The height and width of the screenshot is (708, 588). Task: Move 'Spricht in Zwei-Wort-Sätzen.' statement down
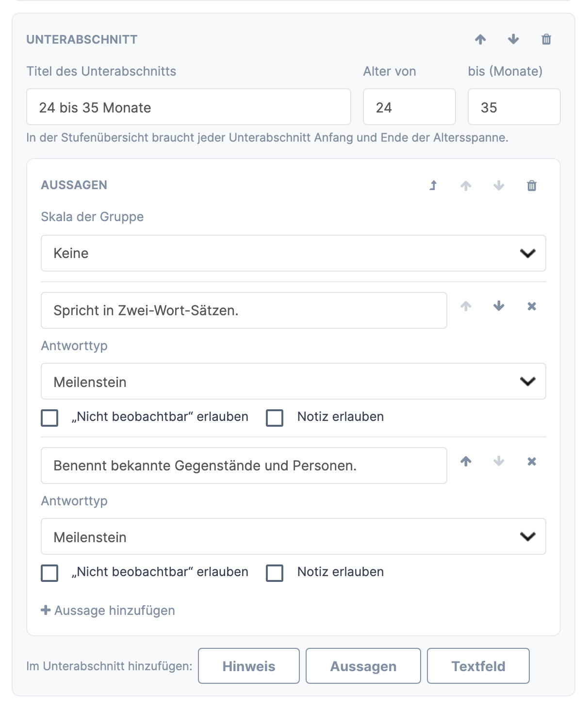499,306
